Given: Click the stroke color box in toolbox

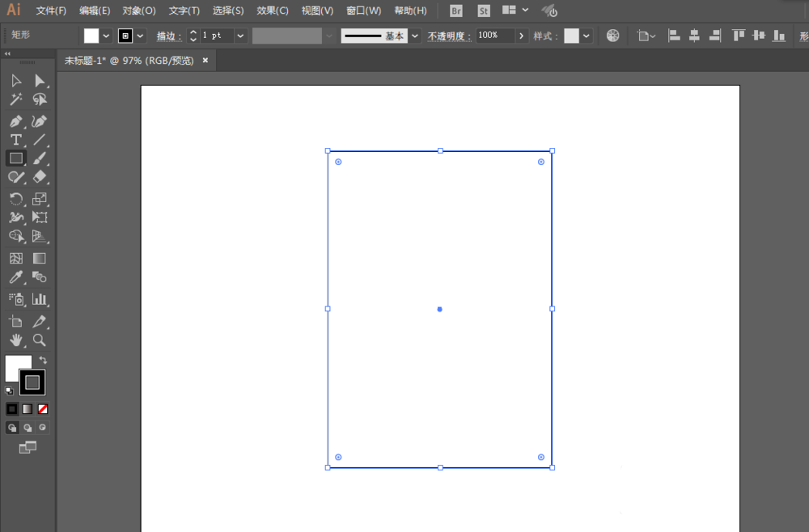Looking at the screenshot, I should click(x=32, y=382).
